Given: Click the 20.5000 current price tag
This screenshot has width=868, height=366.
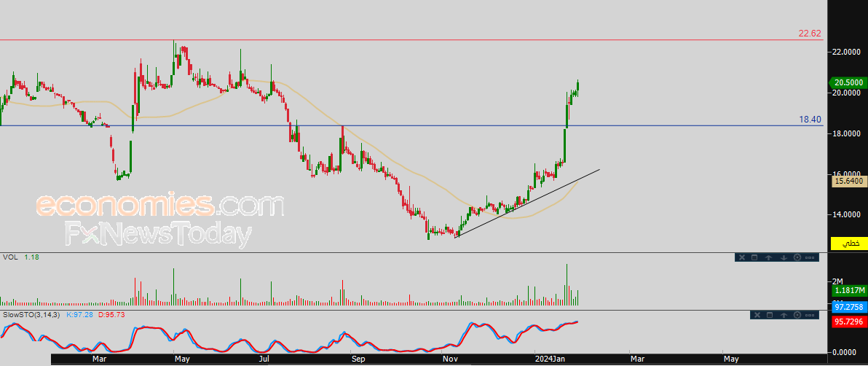Looking at the screenshot, I should tap(848, 82).
